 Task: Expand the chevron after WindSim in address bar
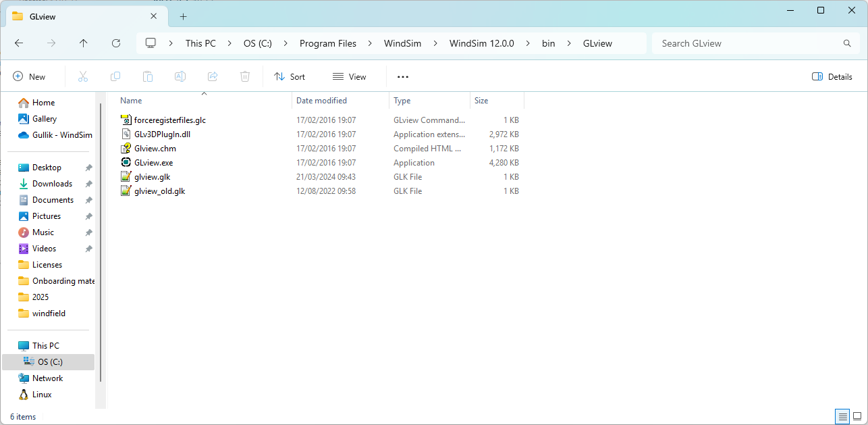[435, 43]
